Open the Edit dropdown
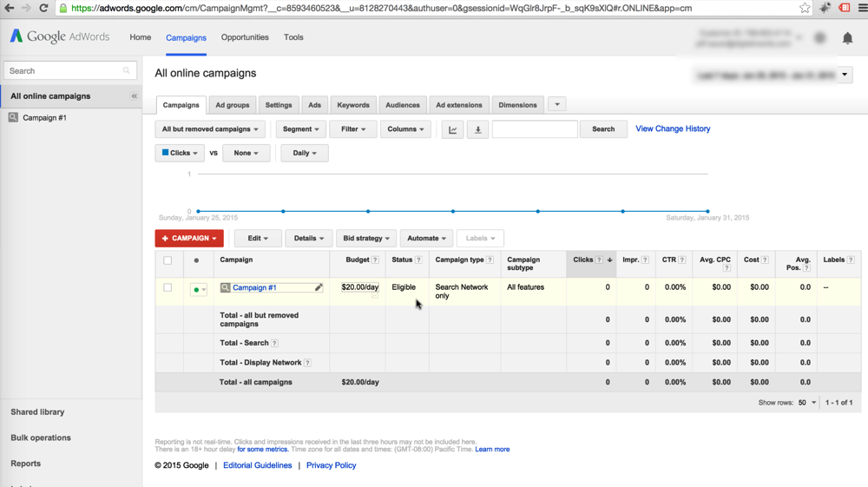Screen dimensions: 868x487 click(x=258, y=239)
